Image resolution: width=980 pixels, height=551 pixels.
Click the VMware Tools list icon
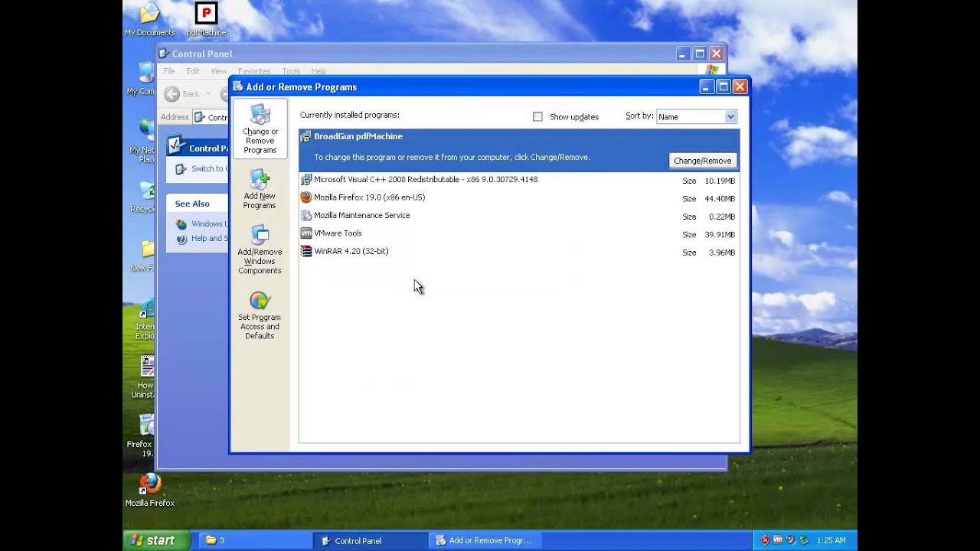tap(305, 233)
